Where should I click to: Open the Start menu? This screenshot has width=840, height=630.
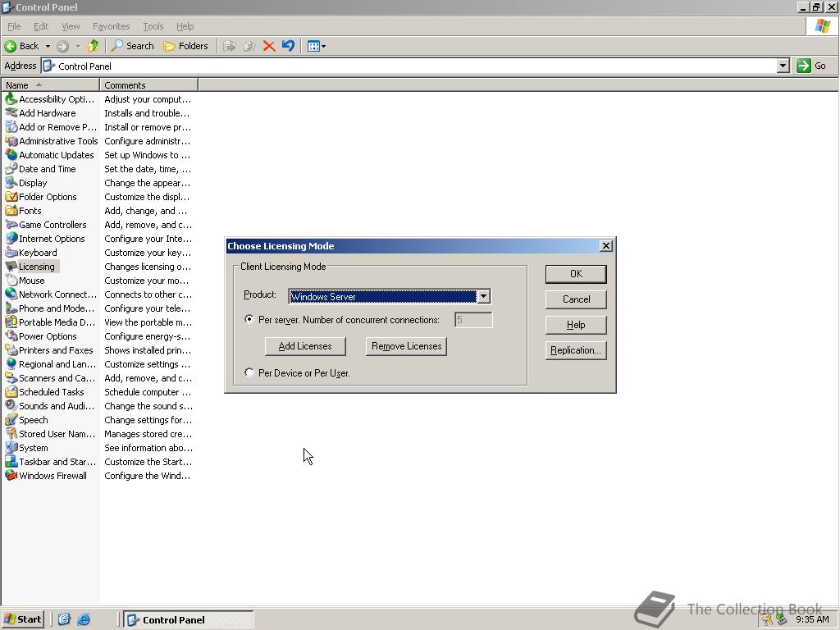(22, 619)
